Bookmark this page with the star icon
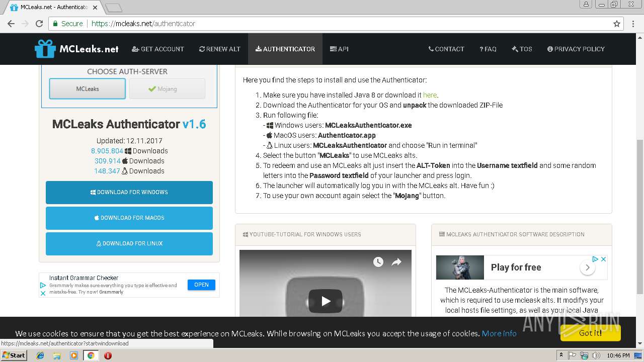Viewport: 644px width, 362px height. pos(617,24)
